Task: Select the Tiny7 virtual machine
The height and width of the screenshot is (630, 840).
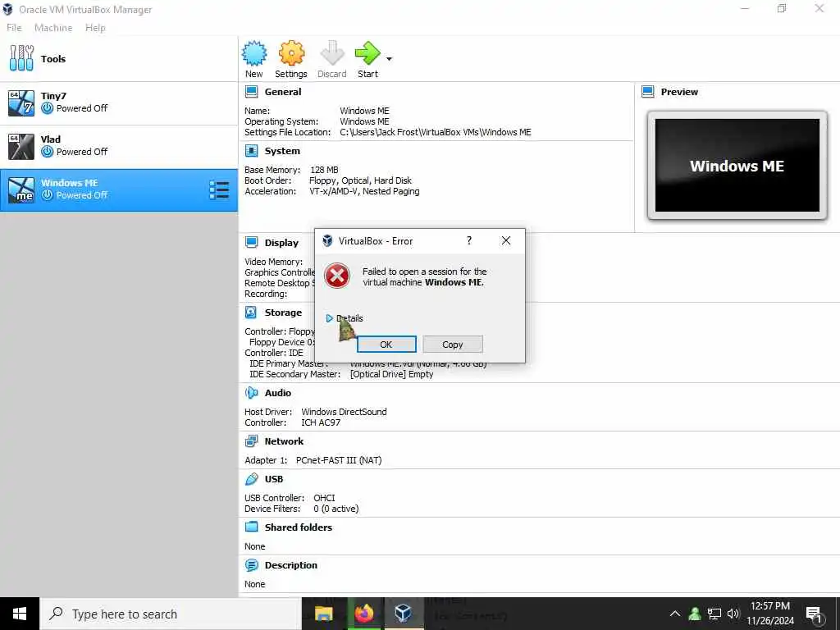Action: pyautogui.click(x=118, y=103)
